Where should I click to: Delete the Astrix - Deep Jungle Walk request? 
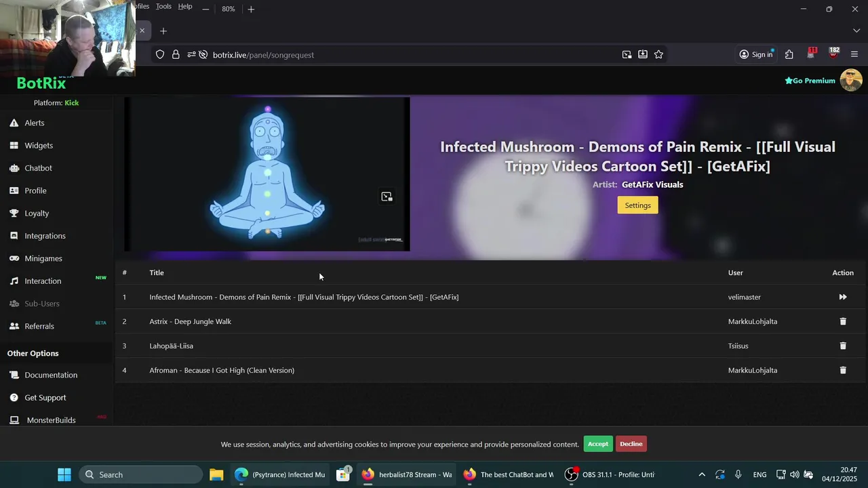843,321
